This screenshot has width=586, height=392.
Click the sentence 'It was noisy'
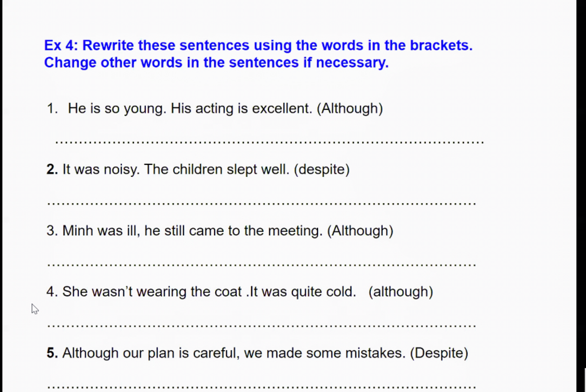click(x=101, y=169)
